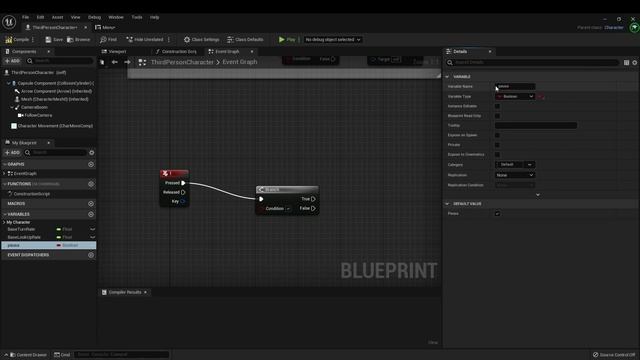This screenshot has width=640, height=360.
Task: Toggle Instance Editable checkbox
Action: (x=497, y=106)
